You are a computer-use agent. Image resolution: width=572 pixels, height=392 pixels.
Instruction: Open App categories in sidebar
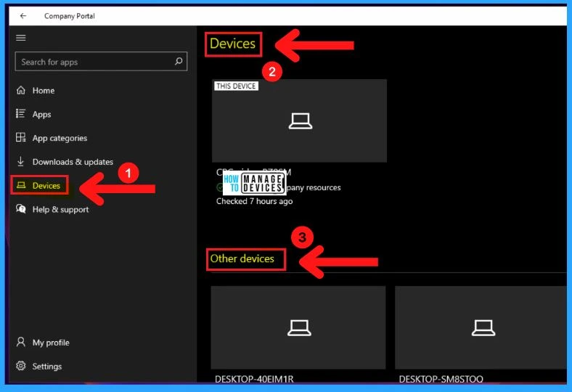[x=60, y=138]
